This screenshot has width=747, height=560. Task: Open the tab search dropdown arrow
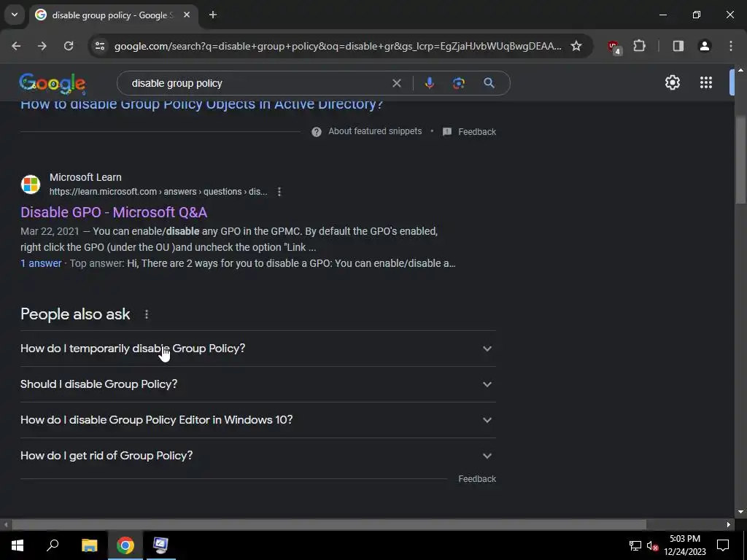pos(15,15)
